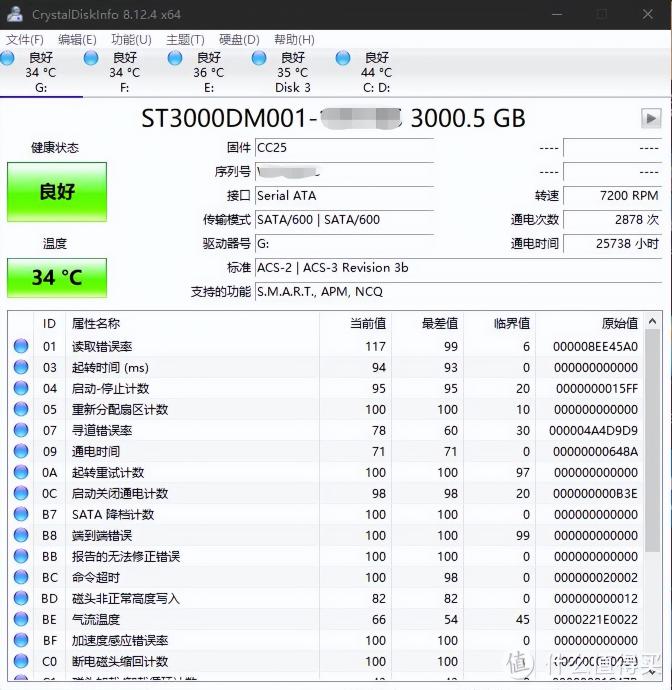Select the G: drive status icon
The width and height of the screenshot is (672, 690).
pyautogui.click(x=7, y=58)
